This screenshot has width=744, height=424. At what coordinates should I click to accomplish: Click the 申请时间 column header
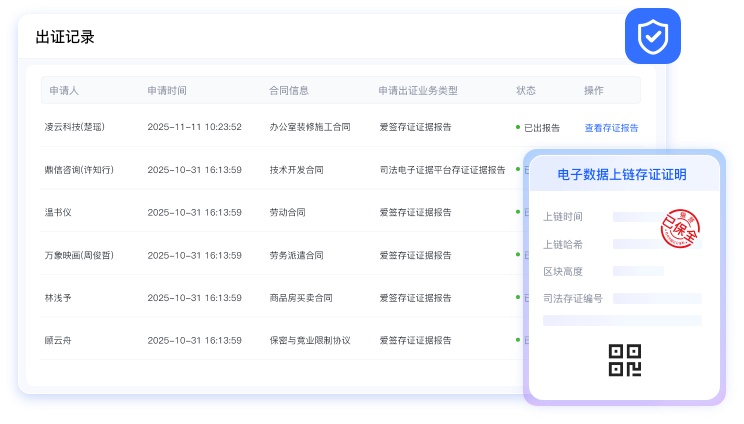166,90
